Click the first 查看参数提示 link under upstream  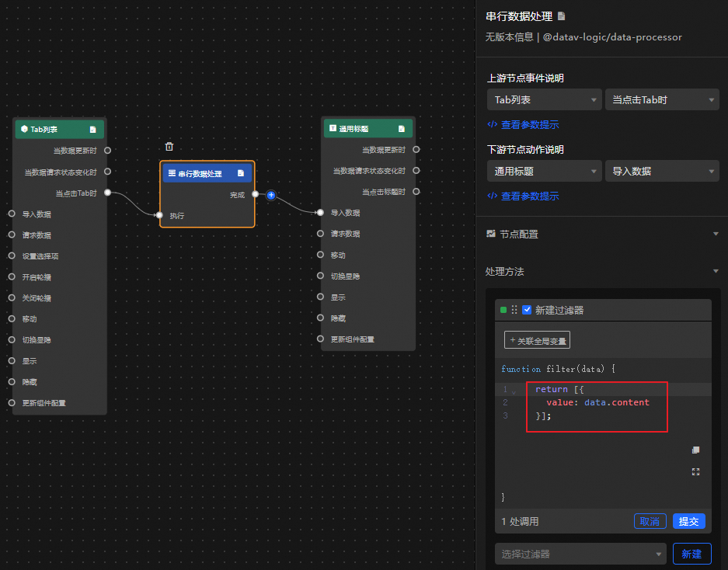[x=523, y=124]
